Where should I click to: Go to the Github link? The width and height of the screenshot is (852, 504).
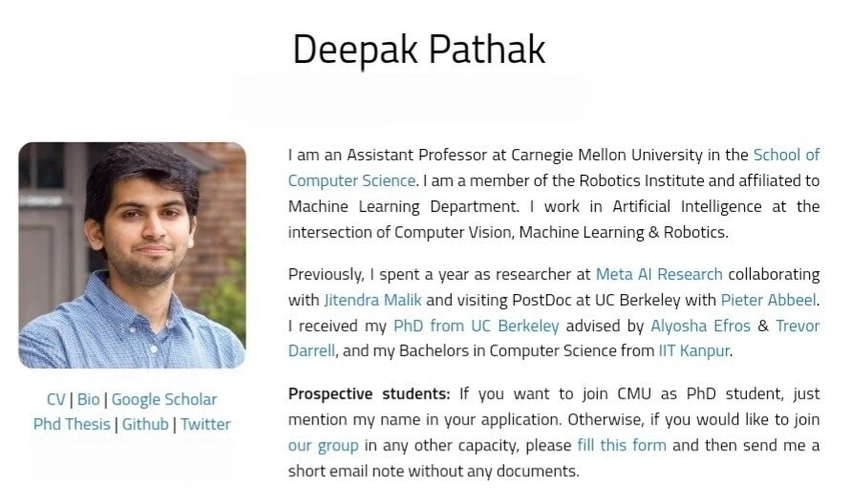tap(145, 424)
